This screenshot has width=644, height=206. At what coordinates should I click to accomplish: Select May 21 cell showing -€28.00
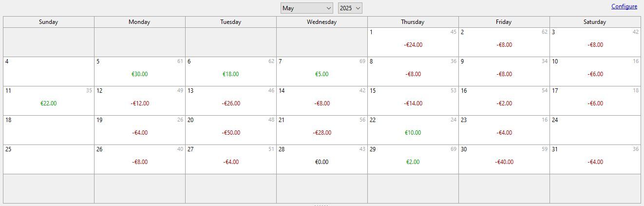point(322,130)
